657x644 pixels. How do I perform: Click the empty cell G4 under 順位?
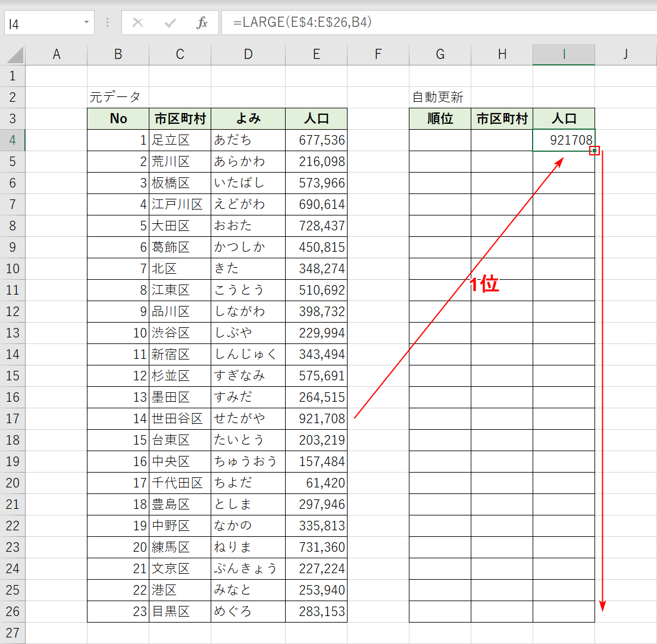tap(440, 140)
